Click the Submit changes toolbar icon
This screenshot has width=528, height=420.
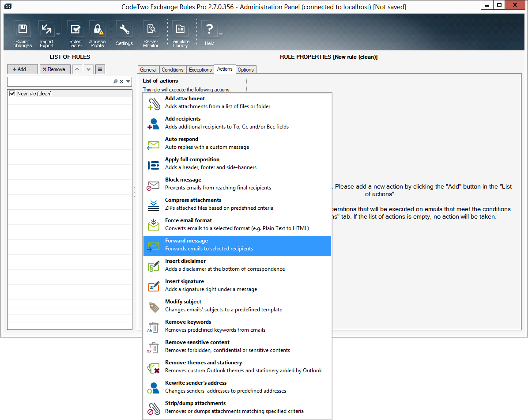pyautogui.click(x=23, y=30)
